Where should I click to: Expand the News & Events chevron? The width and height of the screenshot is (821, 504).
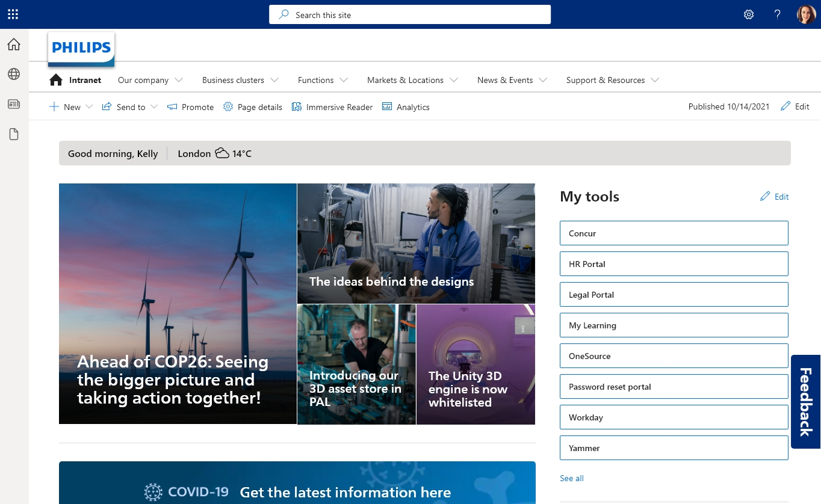tap(543, 80)
